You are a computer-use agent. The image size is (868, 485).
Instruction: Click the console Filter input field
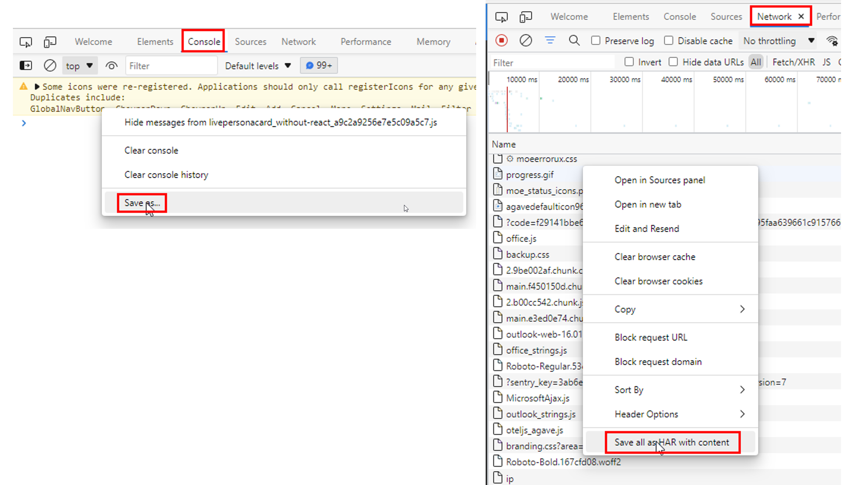pyautogui.click(x=171, y=66)
